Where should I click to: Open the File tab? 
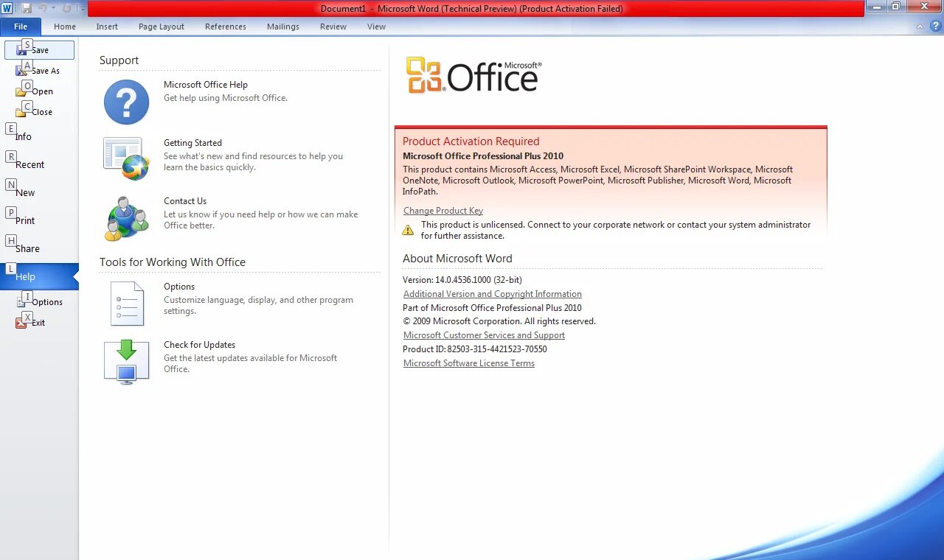tap(21, 27)
